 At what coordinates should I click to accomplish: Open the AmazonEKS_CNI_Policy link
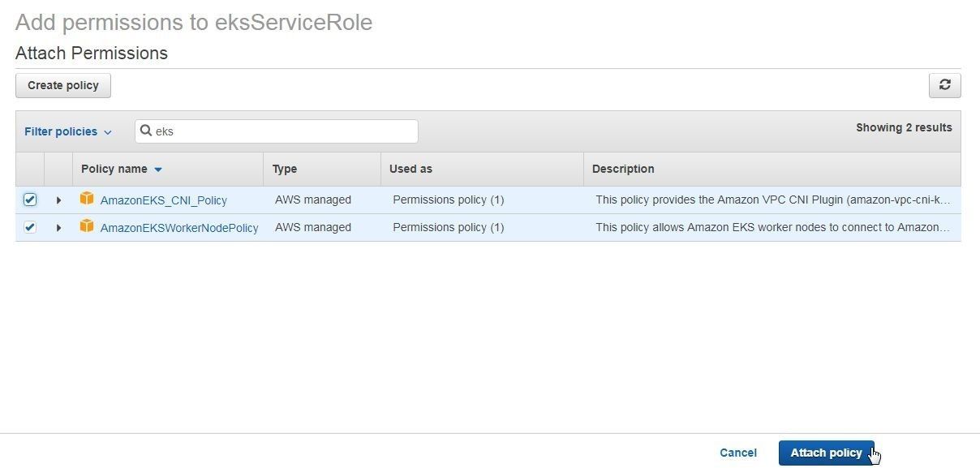click(x=164, y=200)
